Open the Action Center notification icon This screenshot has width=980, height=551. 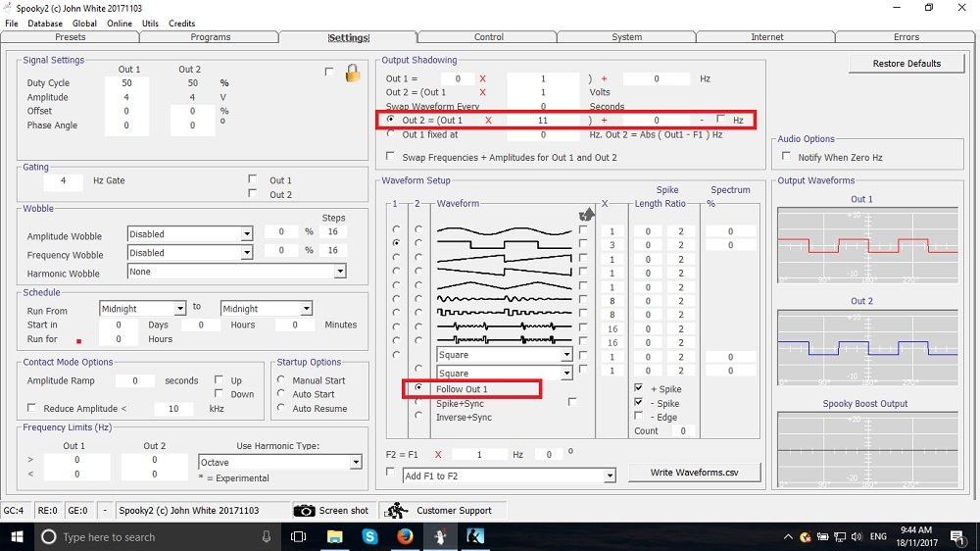coord(956,536)
